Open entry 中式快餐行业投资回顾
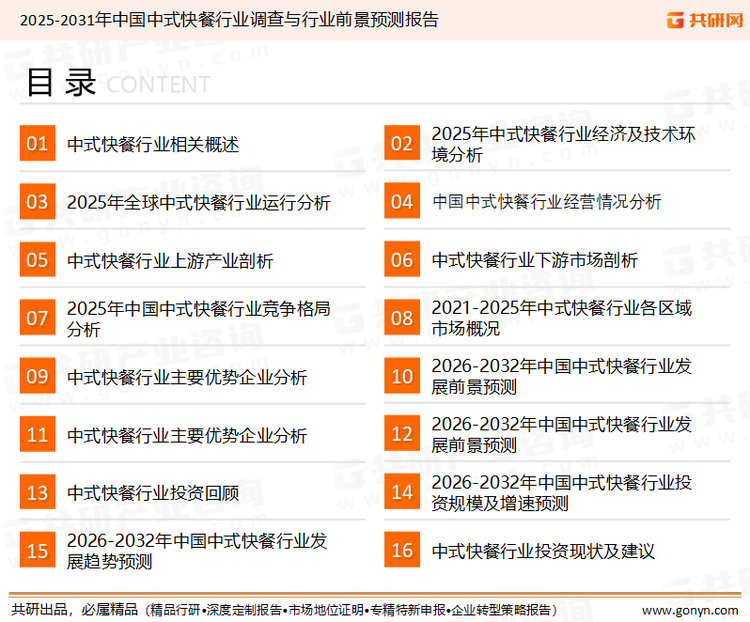Viewport: 750px width, 622px height. [x=153, y=493]
